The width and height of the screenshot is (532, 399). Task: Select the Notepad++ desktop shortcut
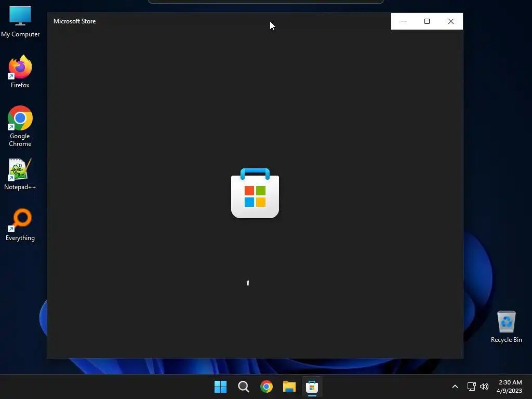pyautogui.click(x=20, y=174)
